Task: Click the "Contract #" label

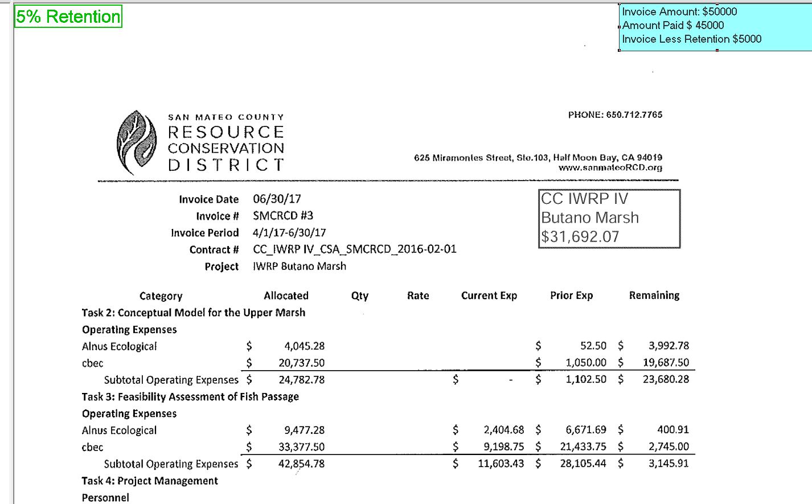Action: [214, 250]
